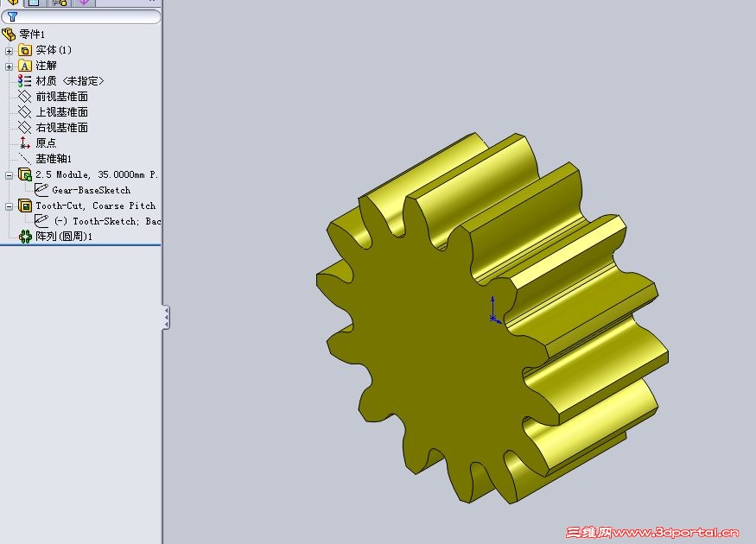The image size is (756, 544).
Task: Click the 阵列(圆周)1 circular pattern icon
Action: 25,237
